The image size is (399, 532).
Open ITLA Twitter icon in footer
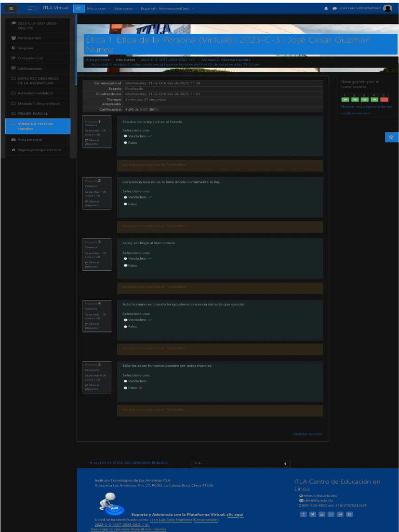(x=312, y=514)
